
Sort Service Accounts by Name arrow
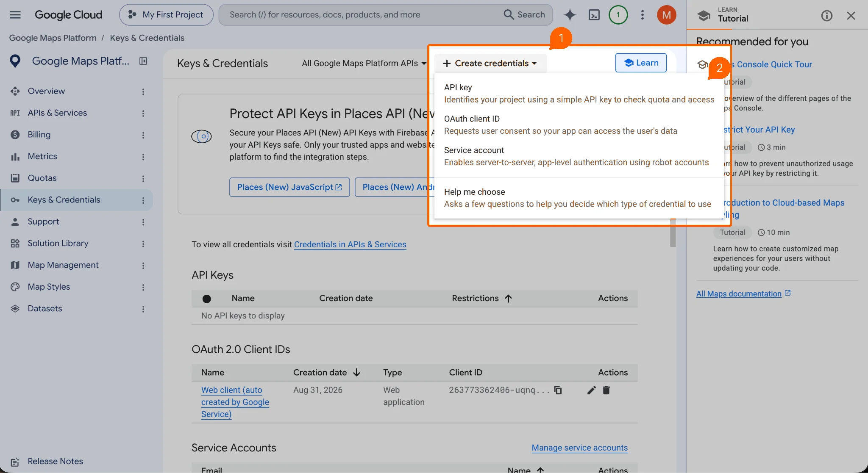pyautogui.click(x=540, y=470)
